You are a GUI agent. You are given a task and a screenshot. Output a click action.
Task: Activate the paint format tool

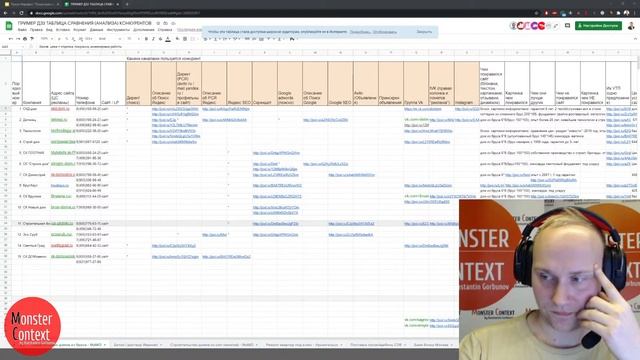32,39
